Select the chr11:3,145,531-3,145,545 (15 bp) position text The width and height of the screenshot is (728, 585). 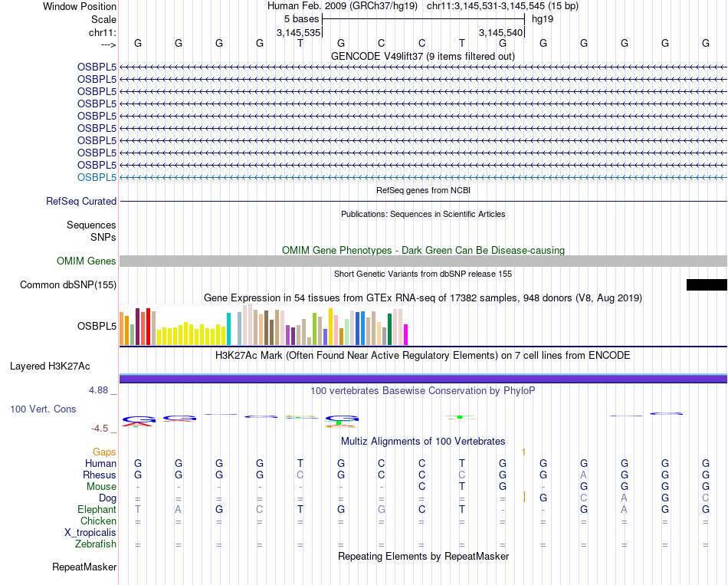503,6
